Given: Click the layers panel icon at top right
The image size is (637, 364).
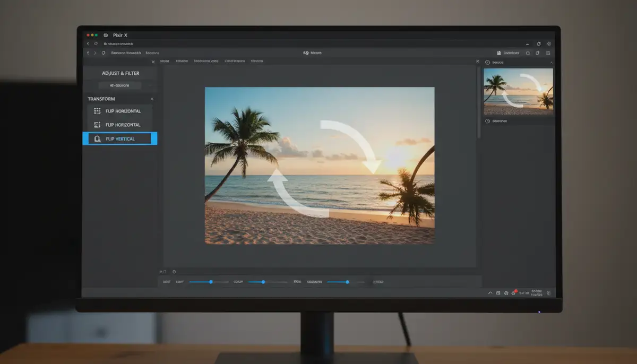Looking at the screenshot, I should tap(549, 53).
